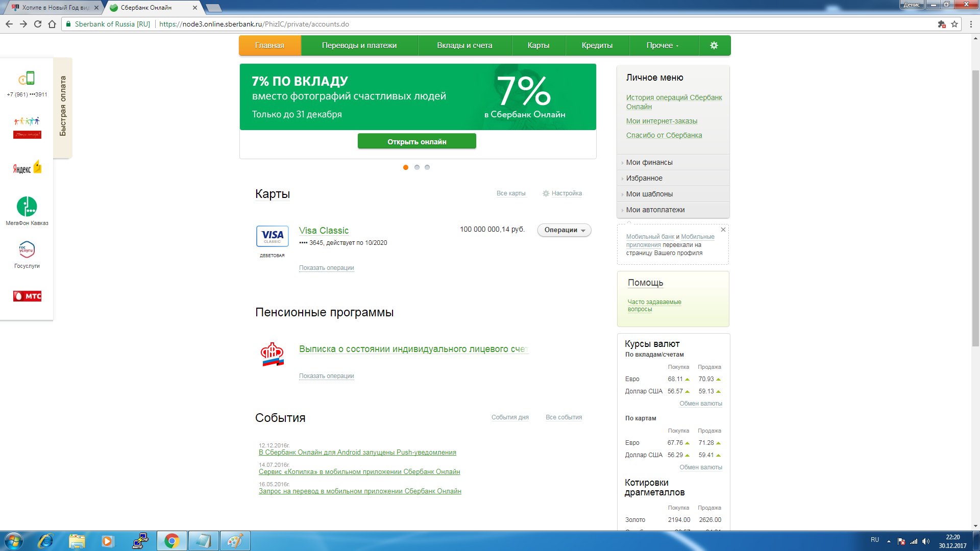Show hidden icons in the system tray
Screen dimensions: 980x551
click(x=889, y=541)
